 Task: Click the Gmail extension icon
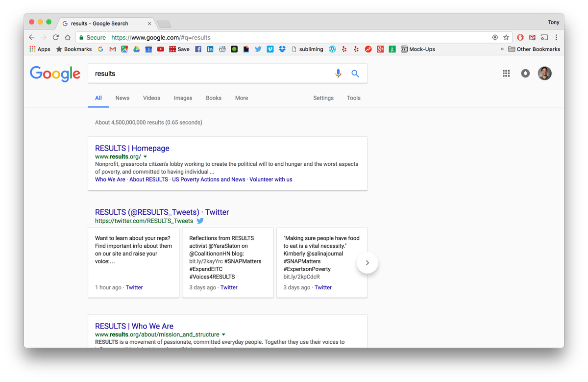[532, 37]
